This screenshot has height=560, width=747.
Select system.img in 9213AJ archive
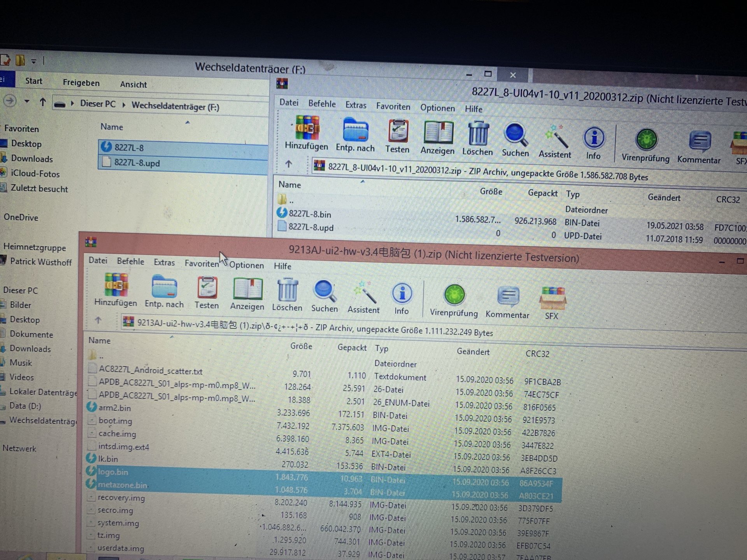118,523
